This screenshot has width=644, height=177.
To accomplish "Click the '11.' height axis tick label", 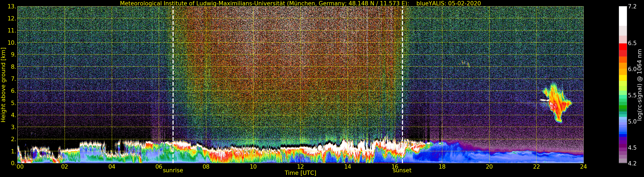I will [x=12, y=31].
